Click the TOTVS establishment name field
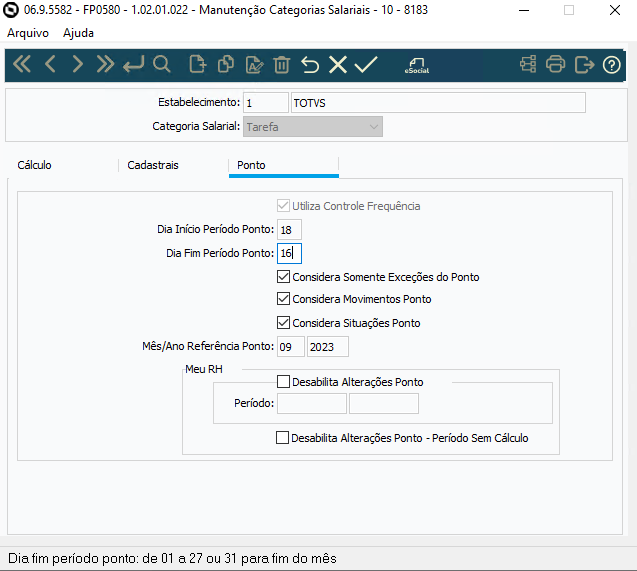The height and width of the screenshot is (571, 637). pos(438,103)
